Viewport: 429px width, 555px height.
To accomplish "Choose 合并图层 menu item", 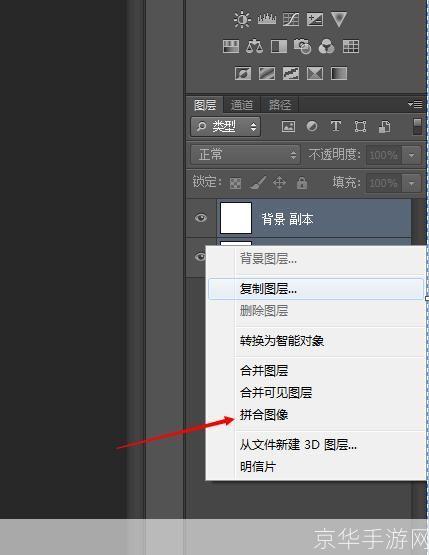I will pos(316,371).
